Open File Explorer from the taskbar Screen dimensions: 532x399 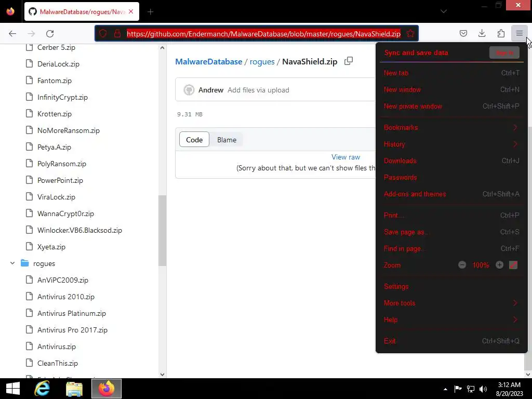[74, 389]
